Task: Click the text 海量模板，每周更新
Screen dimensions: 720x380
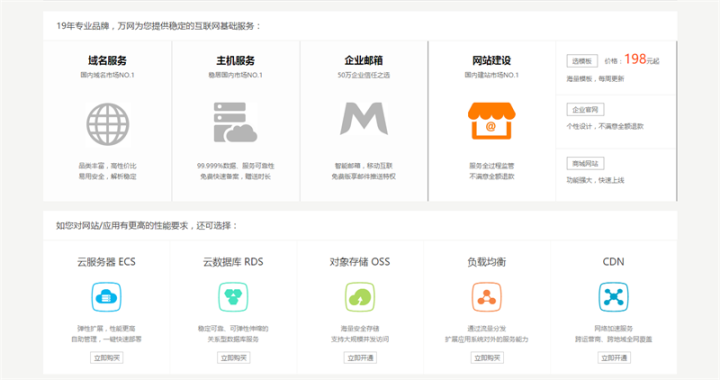Action: [x=595, y=79]
